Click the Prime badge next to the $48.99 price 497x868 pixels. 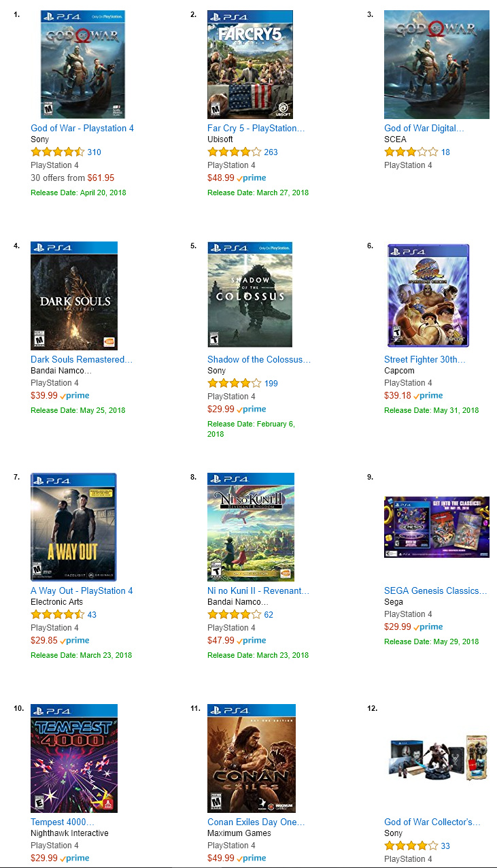click(x=252, y=178)
